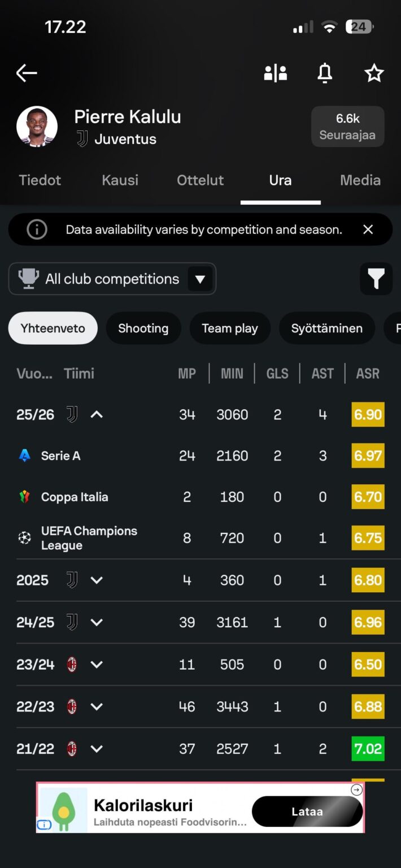Image resolution: width=401 pixels, height=868 pixels.
Task: Tap the ad info icon
Action: (x=44, y=825)
